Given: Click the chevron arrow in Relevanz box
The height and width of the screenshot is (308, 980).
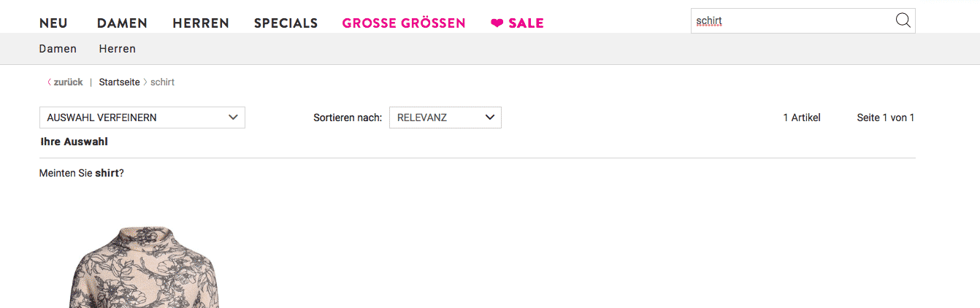Looking at the screenshot, I should tap(489, 117).
